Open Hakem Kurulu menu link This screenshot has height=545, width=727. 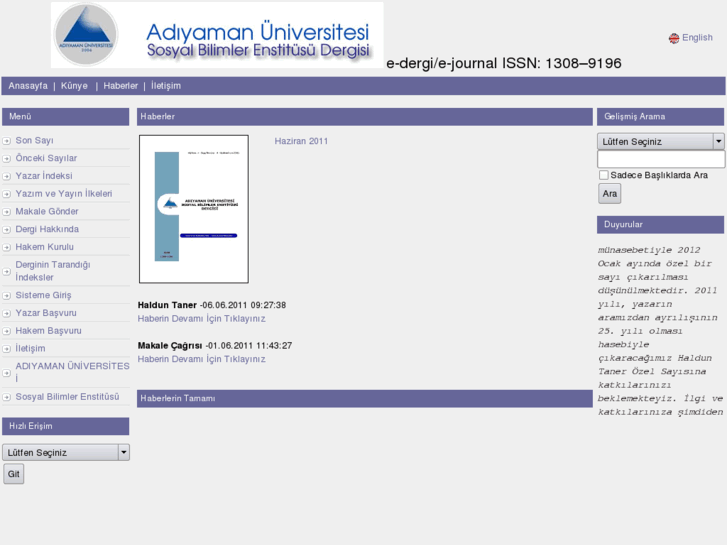[45, 247]
